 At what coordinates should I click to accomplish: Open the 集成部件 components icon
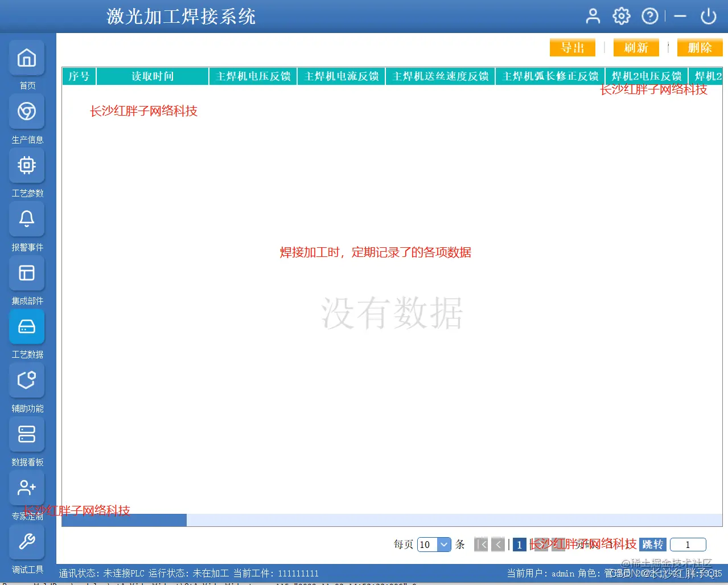click(x=26, y=273)
